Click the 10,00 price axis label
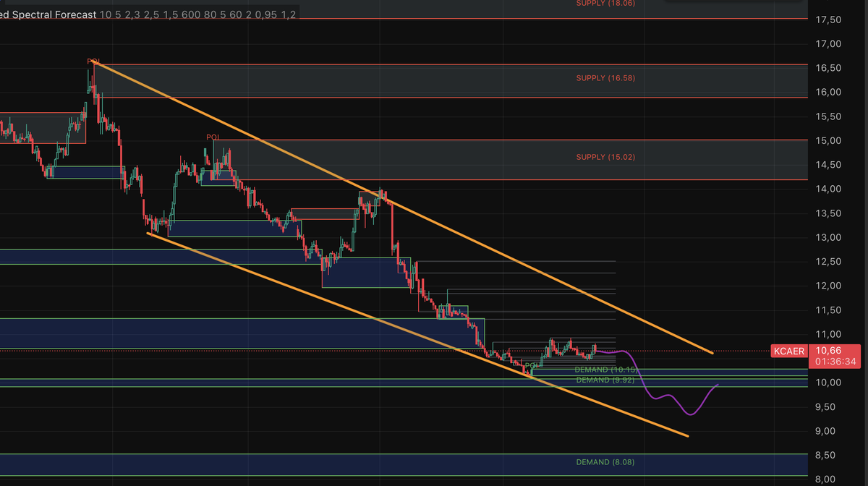The height and width of the screenshot is (486, 868). [827, 383]
